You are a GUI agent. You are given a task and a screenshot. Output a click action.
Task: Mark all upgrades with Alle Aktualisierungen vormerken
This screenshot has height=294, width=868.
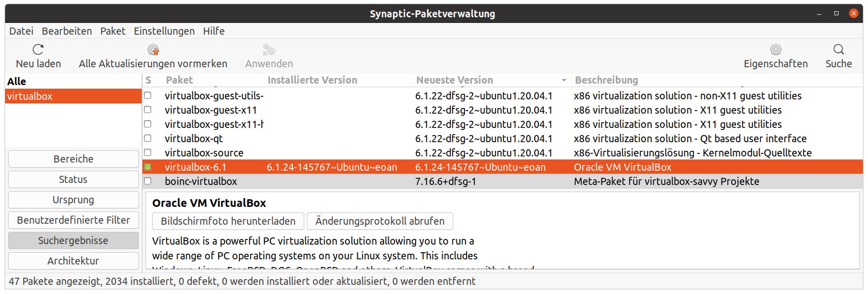coord(153,56)
